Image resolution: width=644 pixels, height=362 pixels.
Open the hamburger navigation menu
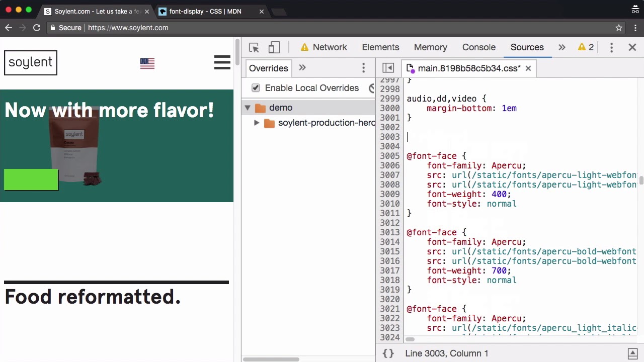tap(222, 63)
